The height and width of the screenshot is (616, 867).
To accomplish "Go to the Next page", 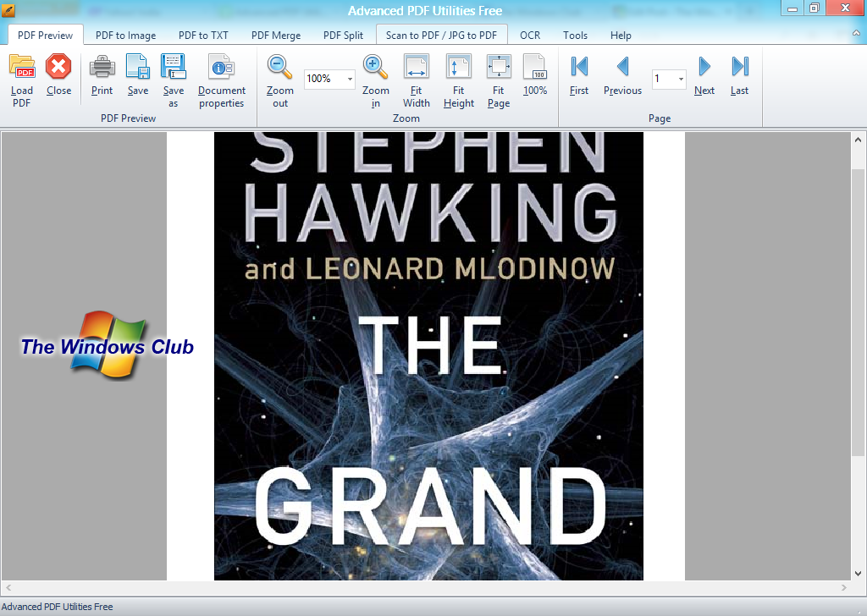I will 704,68.
